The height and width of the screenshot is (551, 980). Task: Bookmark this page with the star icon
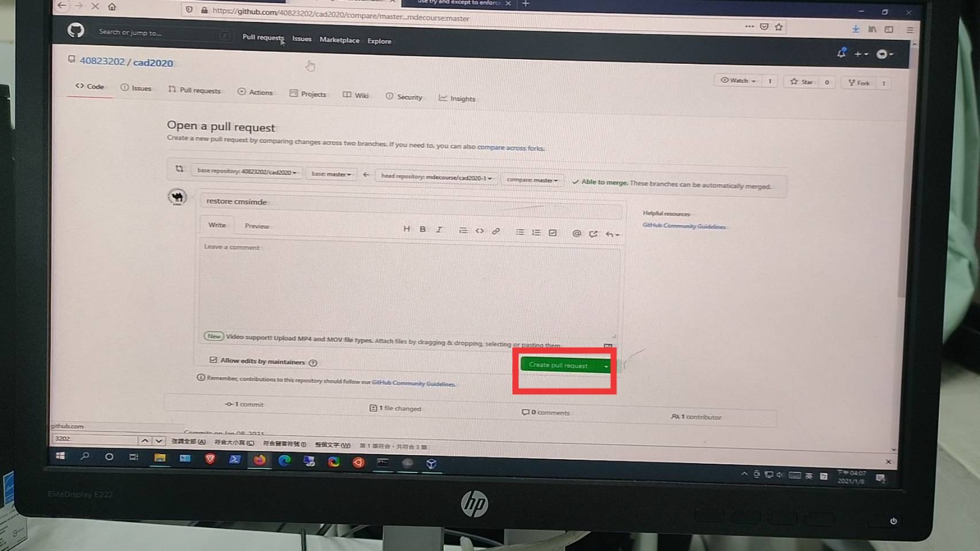[779, 27]
